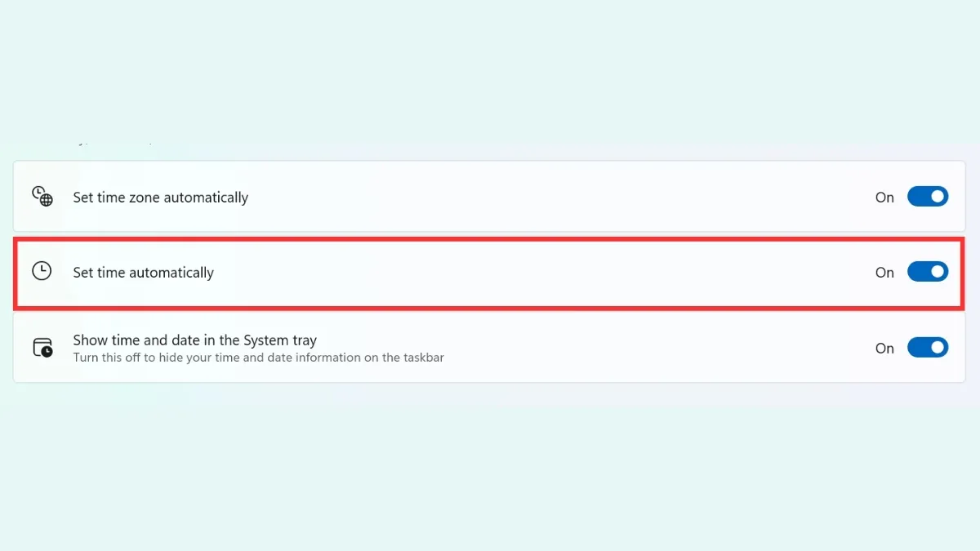Viewport: 980px width, 551px height.
Task: Click the red-highlighted Set time automatically row
Action: pos(490,272)
